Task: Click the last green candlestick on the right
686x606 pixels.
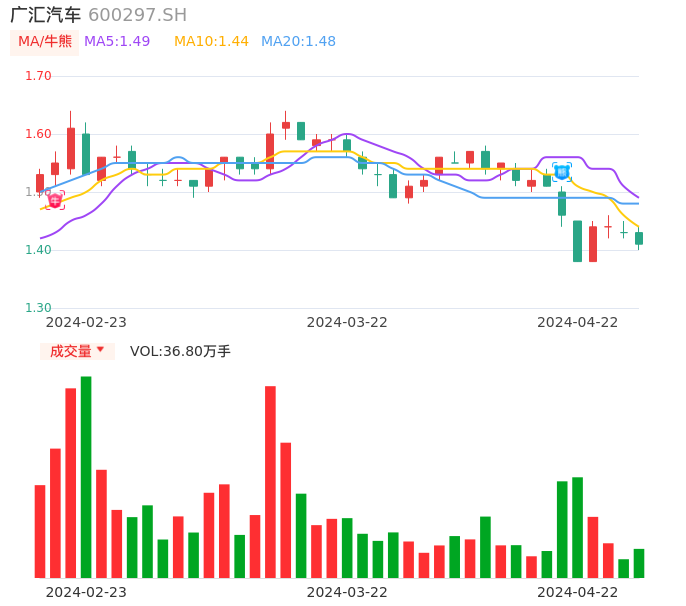Action: point(639,238)
